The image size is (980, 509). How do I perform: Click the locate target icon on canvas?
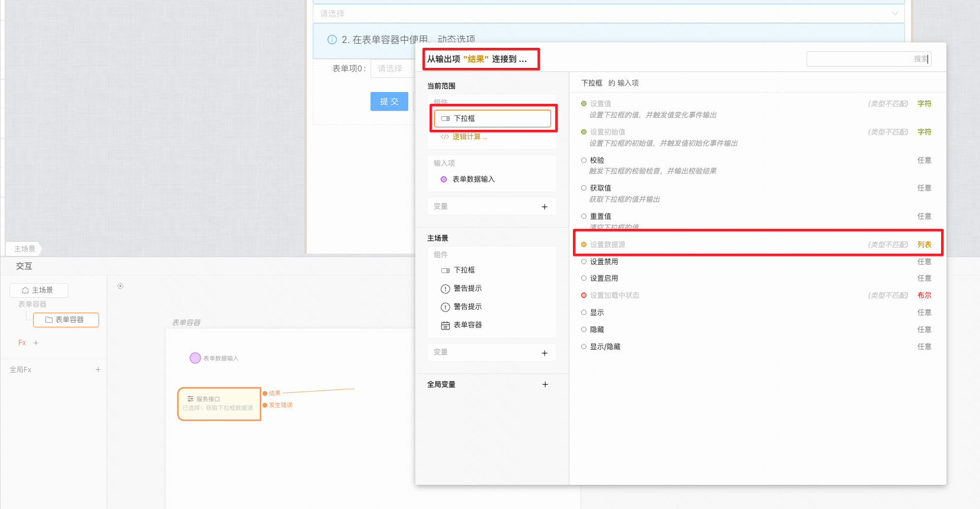pyautogui.click(x=120, y=286)
